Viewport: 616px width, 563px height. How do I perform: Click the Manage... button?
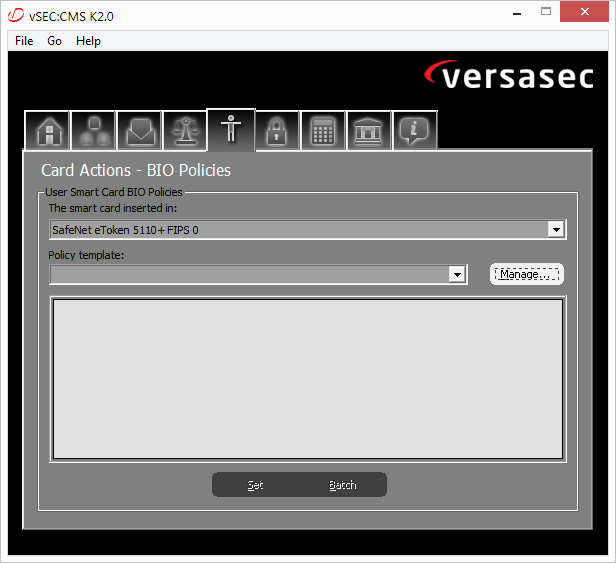(x=526, y=274)
